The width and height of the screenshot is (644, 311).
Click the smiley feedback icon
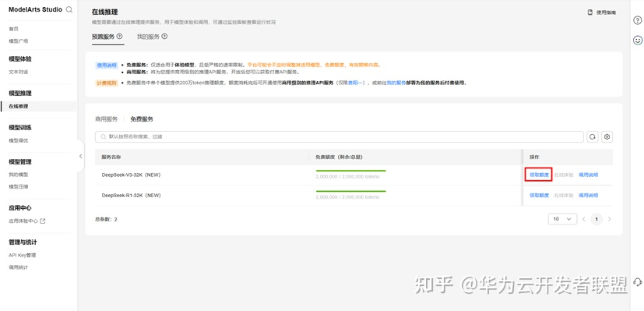[x=638, y=40]
